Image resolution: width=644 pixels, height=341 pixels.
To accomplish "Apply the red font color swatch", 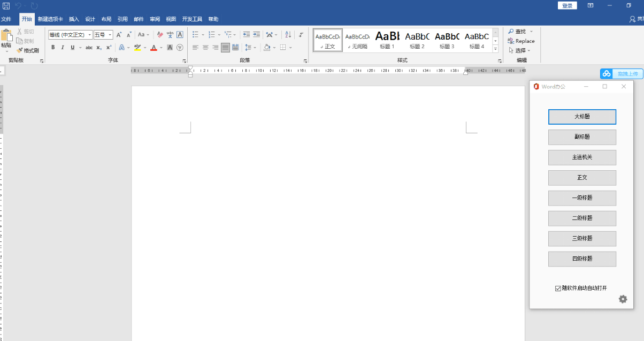I will [154, 48].
